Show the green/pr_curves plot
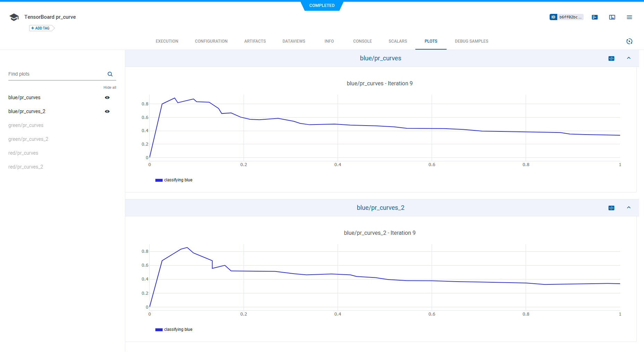Viewport: 644px width, 352px height. click(26, 126)
